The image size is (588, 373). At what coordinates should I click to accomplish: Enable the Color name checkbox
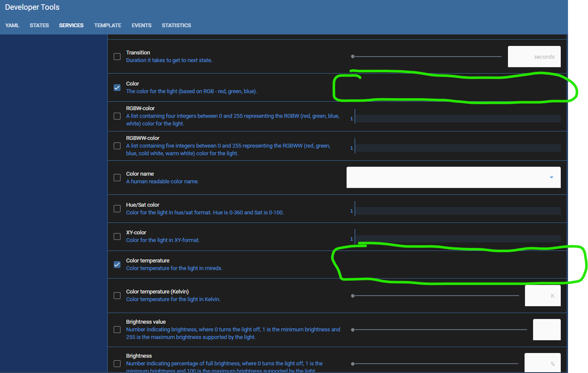pyautogui.click(x=117, y=177)
